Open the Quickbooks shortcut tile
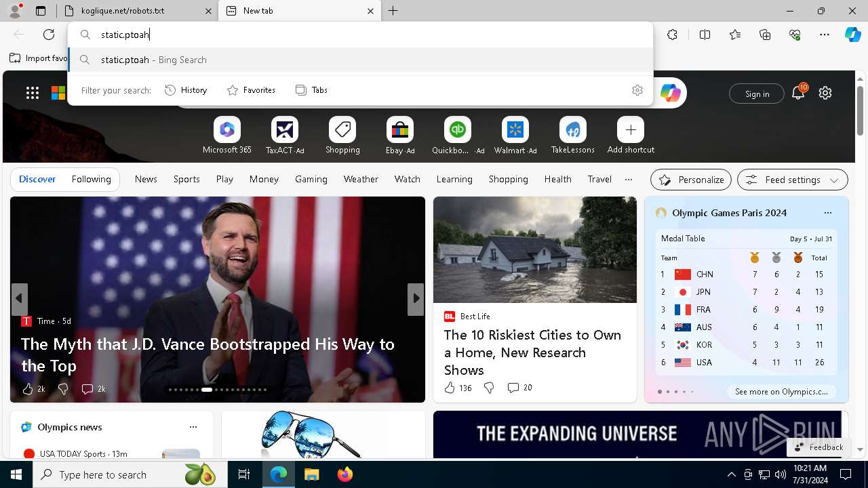This screenshot has height=488, width=868. [x=458, y=129]
